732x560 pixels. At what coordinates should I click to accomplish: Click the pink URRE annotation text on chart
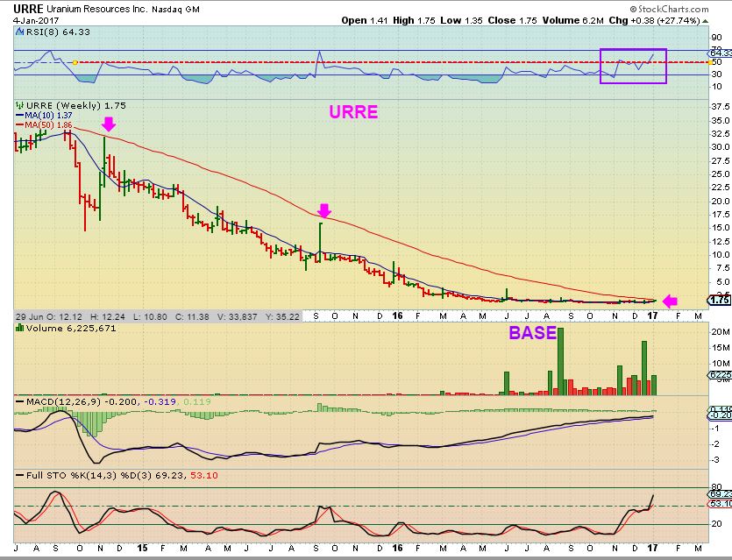(353, 112)
